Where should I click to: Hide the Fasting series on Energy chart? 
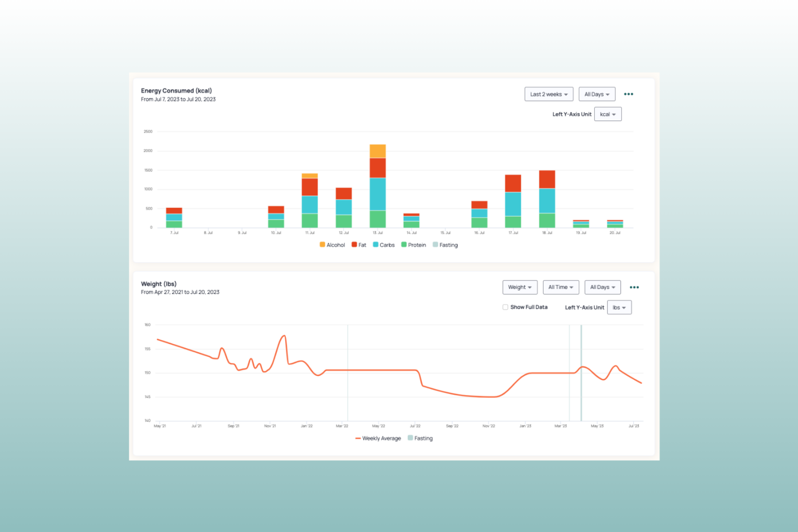click(445, 245)
